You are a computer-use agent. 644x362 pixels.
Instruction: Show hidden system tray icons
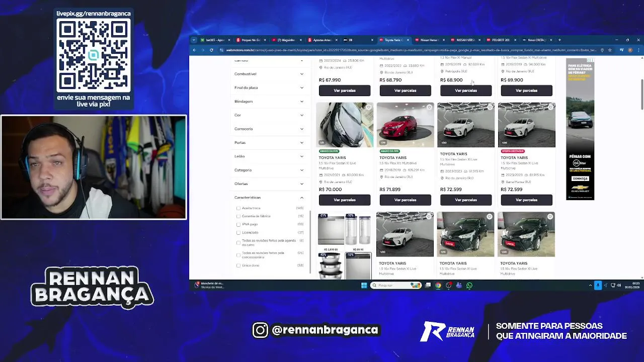590,285
